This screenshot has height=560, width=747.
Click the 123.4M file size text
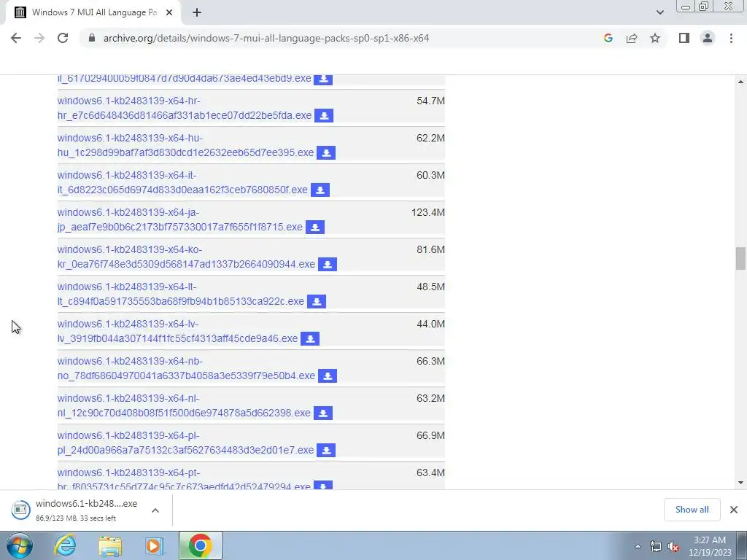click(x=427, y=212)
